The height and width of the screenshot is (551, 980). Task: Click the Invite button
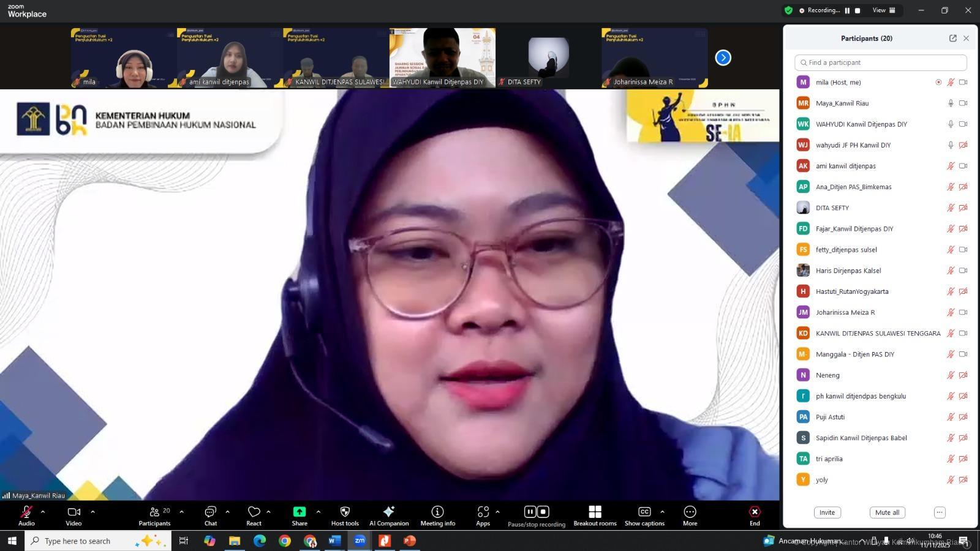click(x=827, y=512)
